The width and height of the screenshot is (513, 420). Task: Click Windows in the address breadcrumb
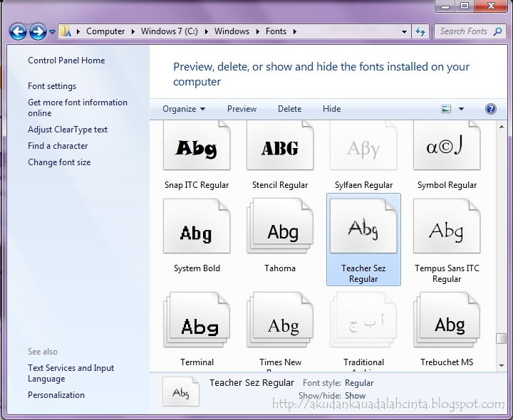click(232, 31)
